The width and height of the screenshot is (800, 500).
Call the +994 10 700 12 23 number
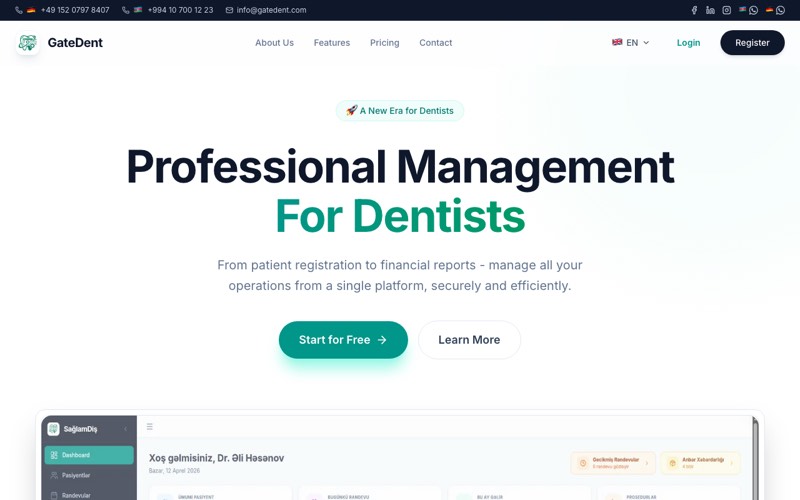167,10
